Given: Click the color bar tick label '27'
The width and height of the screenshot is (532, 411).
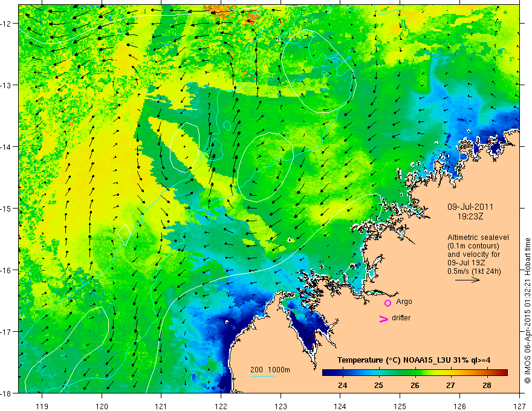Looking at the screenshot, I should 450,385.
